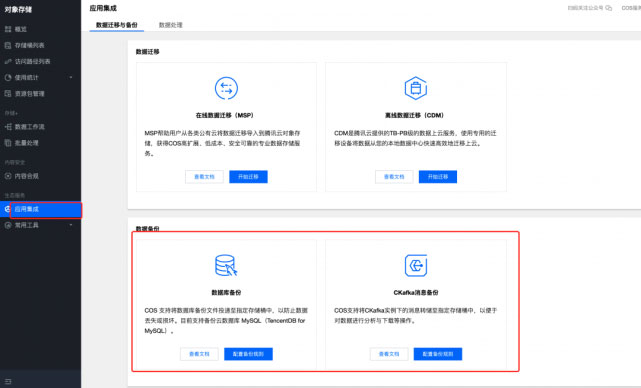The image size is (641, 388).
Task: Click the CKafka消息备份 card icon
Action: 416,265
